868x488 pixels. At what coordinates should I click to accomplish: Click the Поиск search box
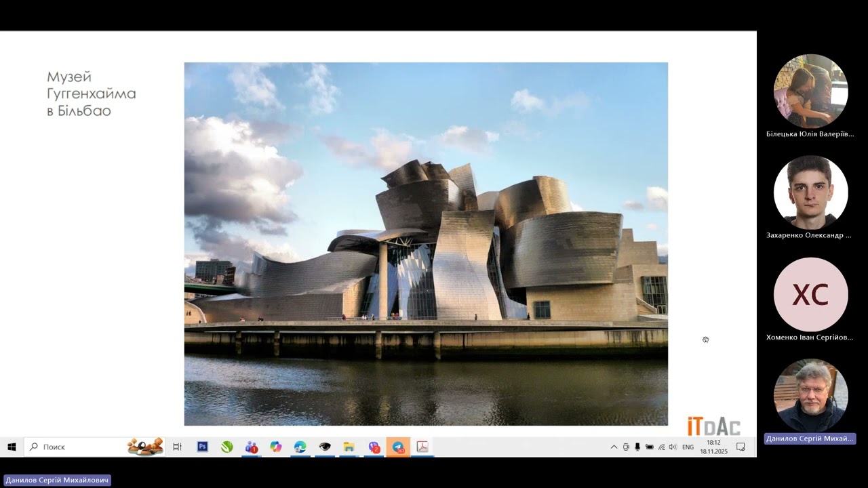point(94,447)
